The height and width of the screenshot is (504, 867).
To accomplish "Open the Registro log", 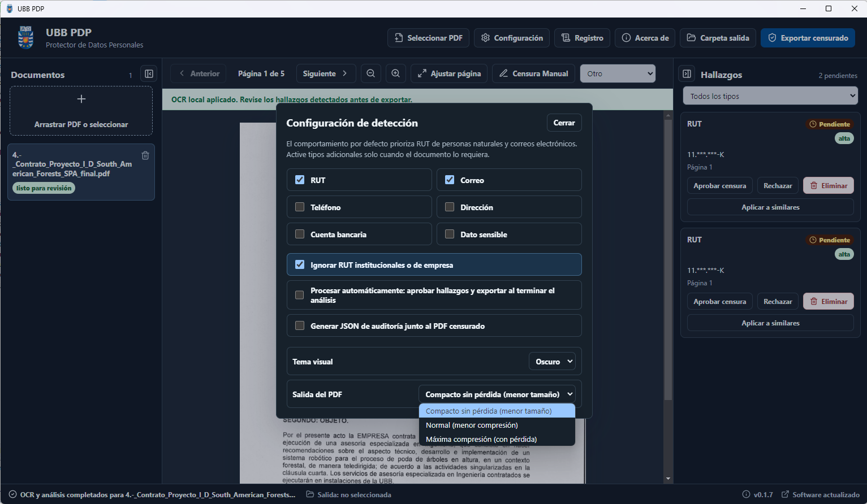I will tap(583, 38).
